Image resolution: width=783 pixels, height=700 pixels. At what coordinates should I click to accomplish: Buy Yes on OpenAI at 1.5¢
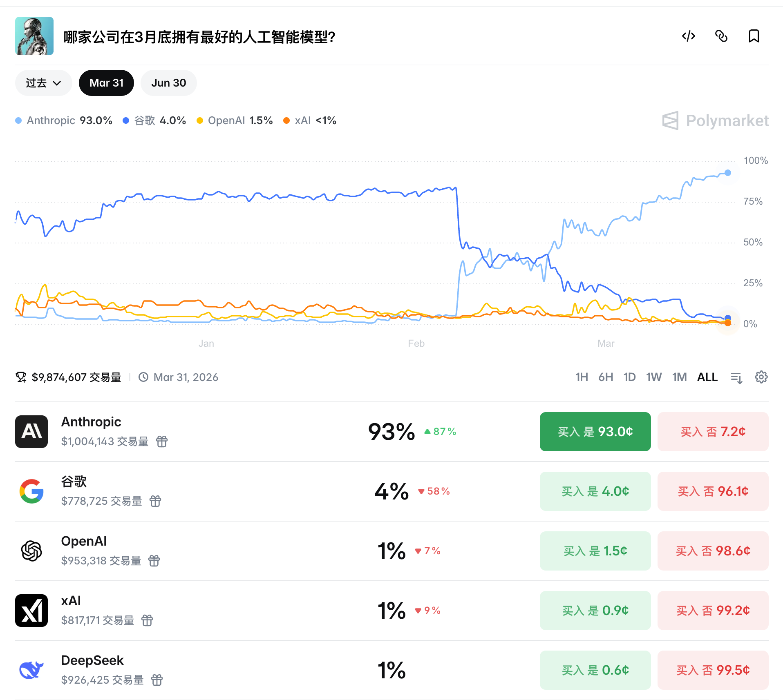[595, 551]
